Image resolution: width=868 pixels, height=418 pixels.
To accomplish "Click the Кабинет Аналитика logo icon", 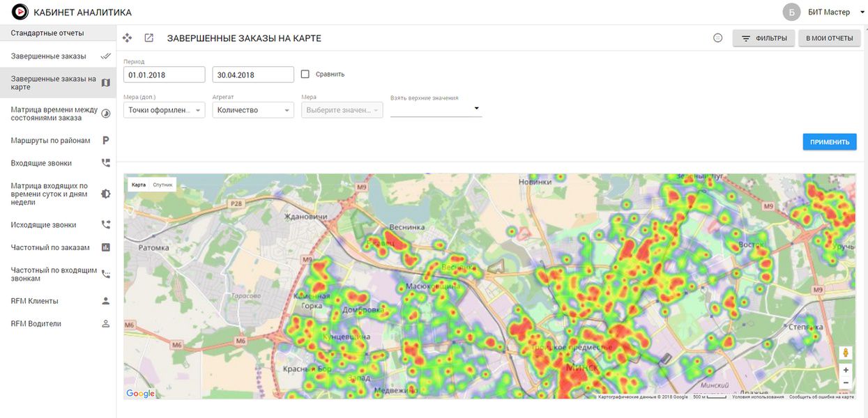I will pyautogui.click(x=20, y=12).
